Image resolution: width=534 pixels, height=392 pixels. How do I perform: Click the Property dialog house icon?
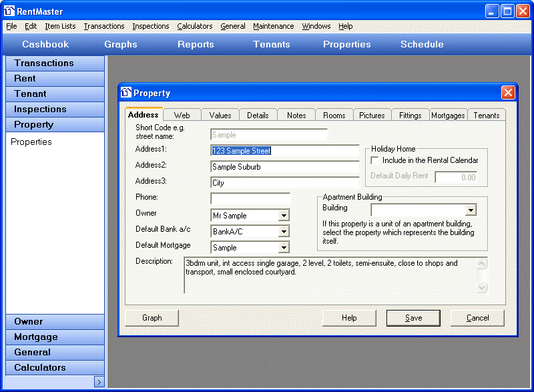click(126, 93)
